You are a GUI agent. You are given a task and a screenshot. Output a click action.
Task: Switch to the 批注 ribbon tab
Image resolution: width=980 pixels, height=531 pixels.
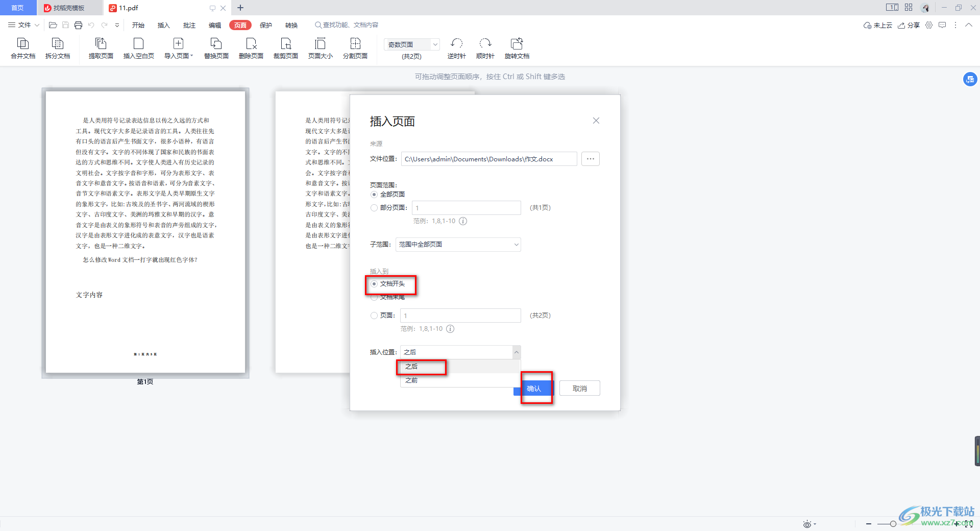click(189, 25)
